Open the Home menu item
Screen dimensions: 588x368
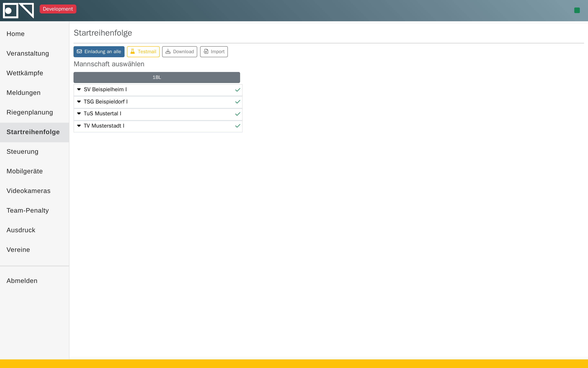35,34
